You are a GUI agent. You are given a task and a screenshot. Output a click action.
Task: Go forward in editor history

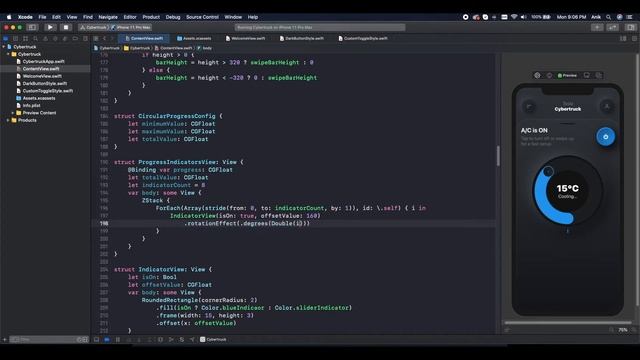(x=112, y=38)
